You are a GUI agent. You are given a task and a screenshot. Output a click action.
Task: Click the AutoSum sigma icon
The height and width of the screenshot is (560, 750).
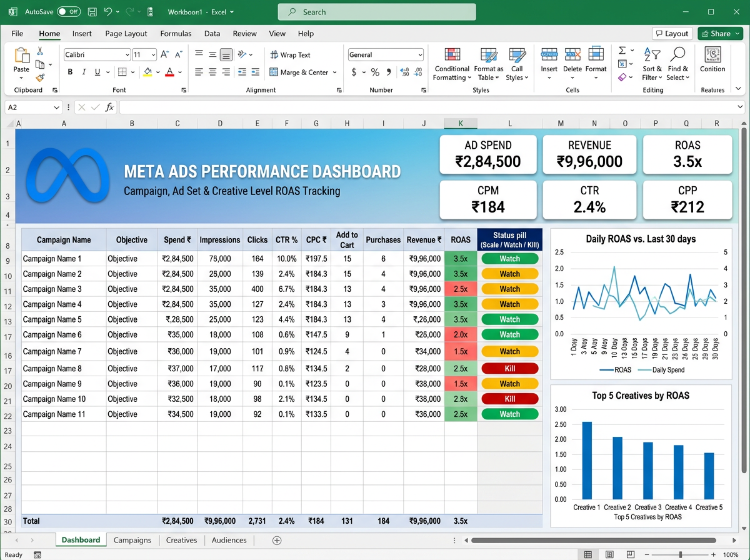click(x=622, y=51)
